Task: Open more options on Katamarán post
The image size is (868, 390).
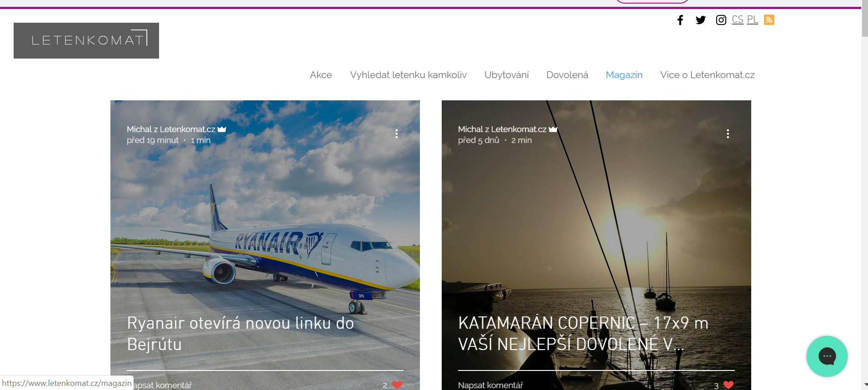Action: [728, 133]
